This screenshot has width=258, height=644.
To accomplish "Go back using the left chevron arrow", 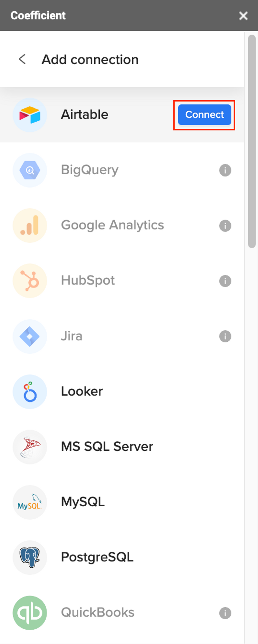I will coord(22,59).
